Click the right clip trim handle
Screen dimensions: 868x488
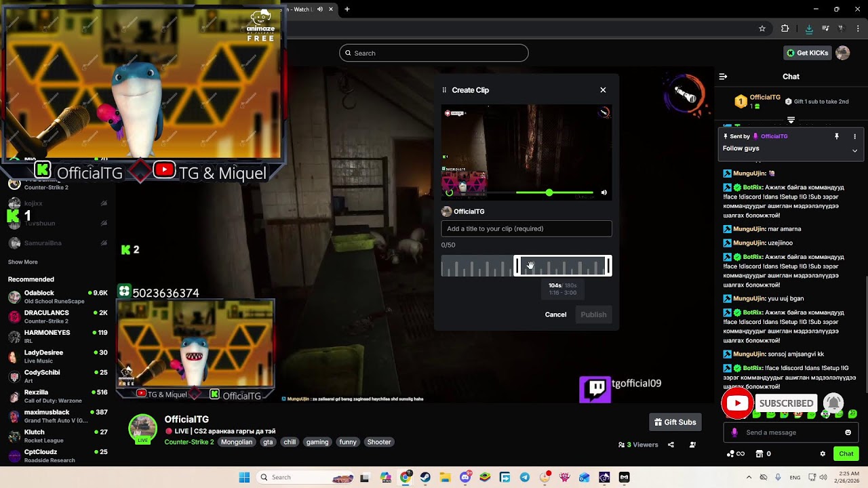(608, 266)
